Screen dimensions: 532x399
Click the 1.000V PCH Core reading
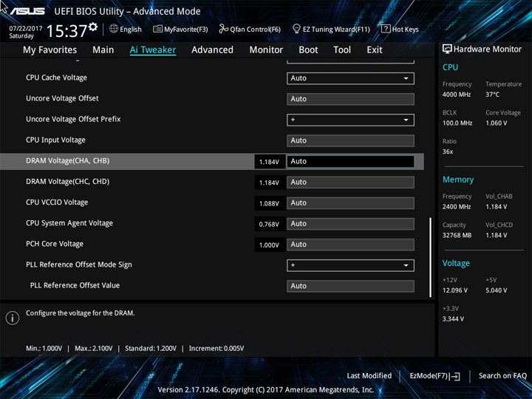tap(269, 245)
